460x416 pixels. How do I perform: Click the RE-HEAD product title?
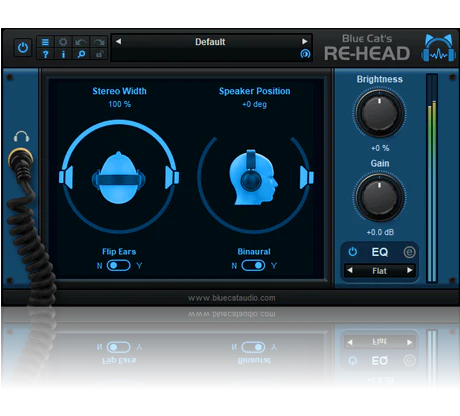[367, 53]
